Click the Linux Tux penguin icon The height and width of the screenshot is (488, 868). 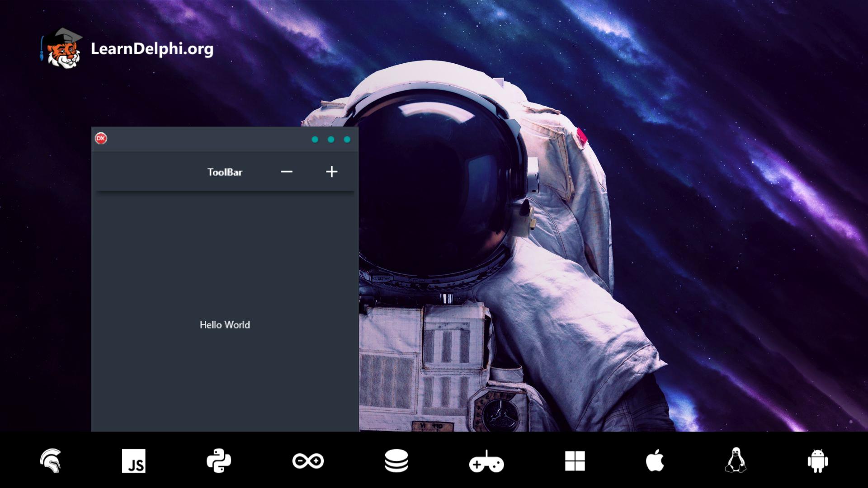[x=735, y=461]
